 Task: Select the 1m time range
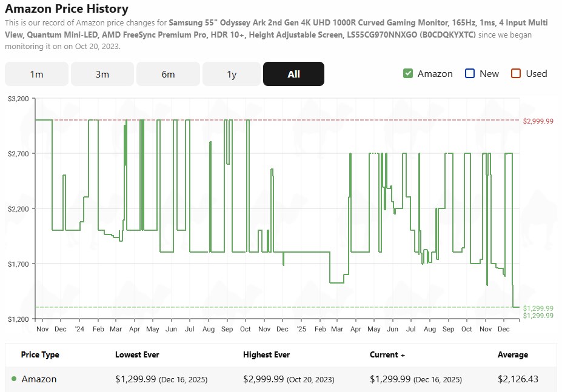point(36,74)
